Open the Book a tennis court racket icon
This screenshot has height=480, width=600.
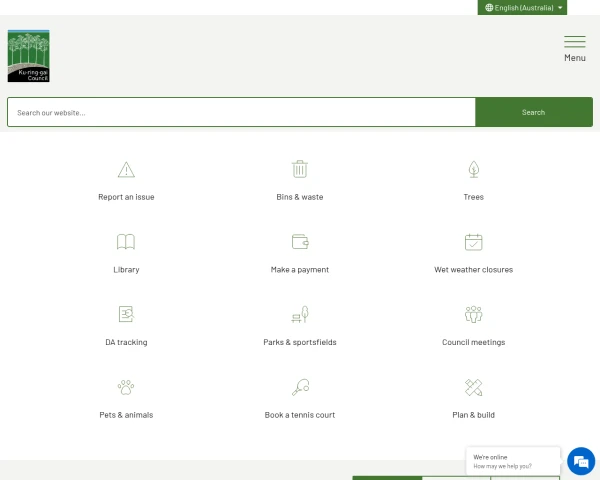300,387
